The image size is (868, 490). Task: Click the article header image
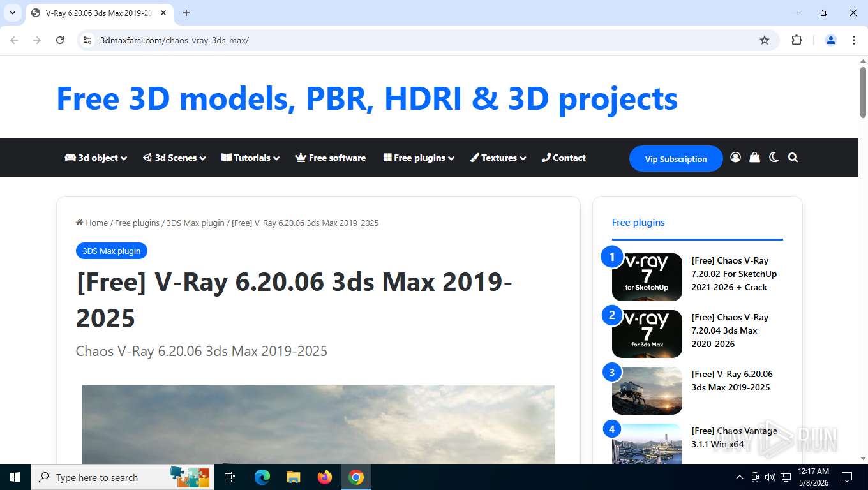pos(318,424)
